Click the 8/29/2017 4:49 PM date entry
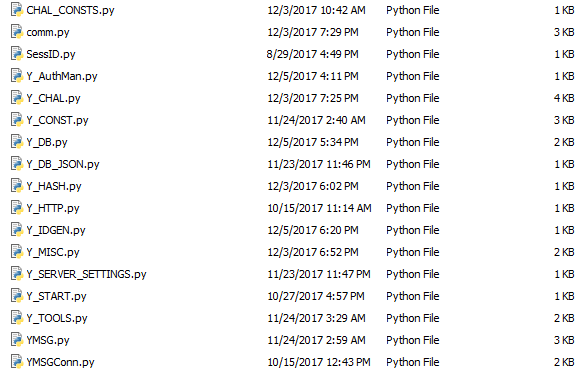Image resolution: width=584 pixels, height=376 pixels. tap(312, 54)
